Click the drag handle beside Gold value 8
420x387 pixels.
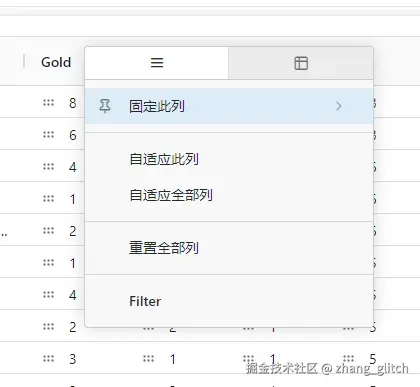48,103
